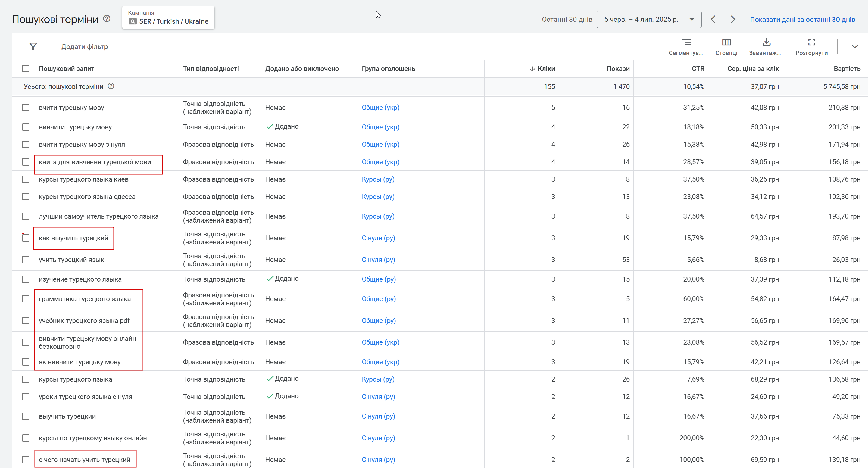Open the 'Курсы (ру)' ad group link for киев row
Image resolution: width=868 pixels, height=468 pixels.
coord(378,179)
